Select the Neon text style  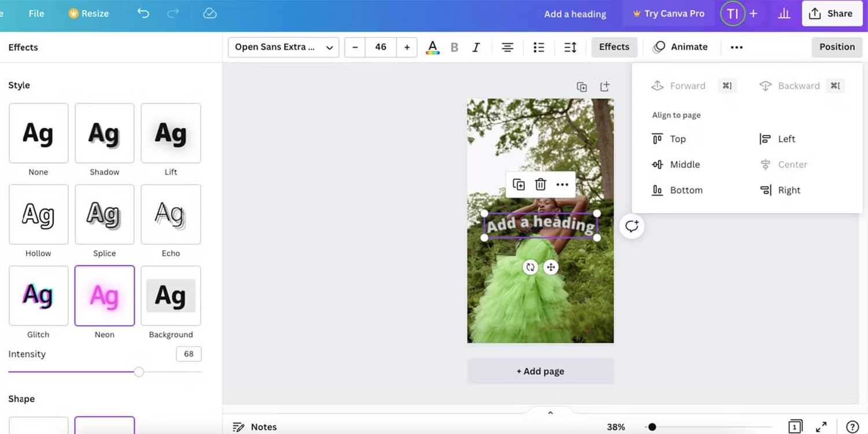point(104,295)
